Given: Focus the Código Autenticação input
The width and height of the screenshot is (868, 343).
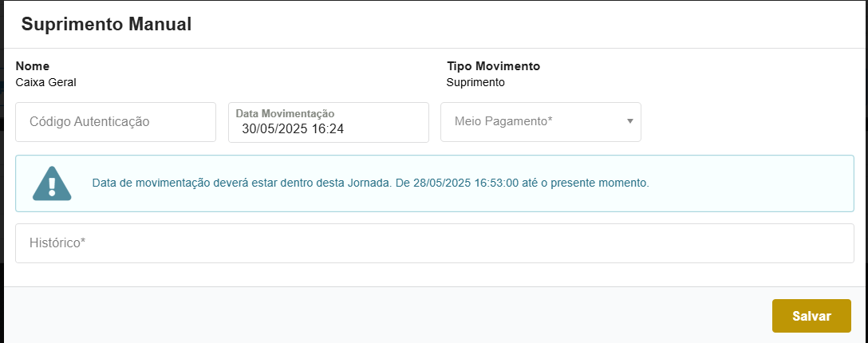Looking at the screenshot, I should click(116, 122).
